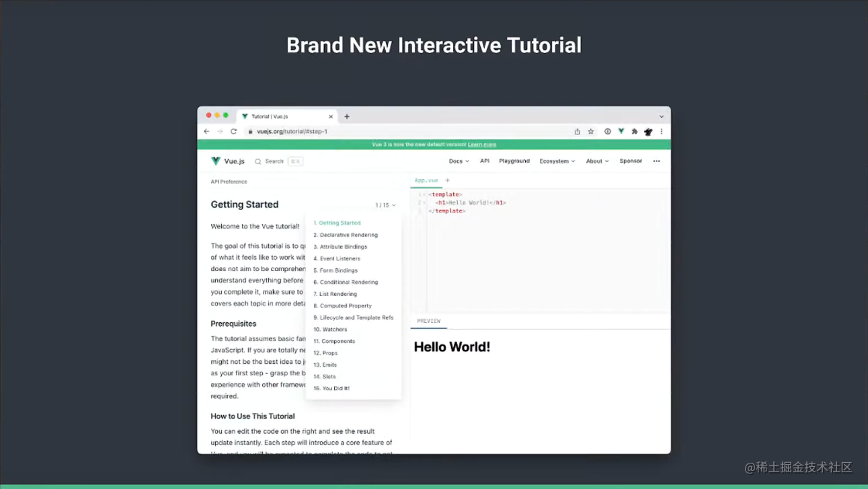The image size is (868, 489).
Task: Expand the Docs dropdown menu
Action: [459, 161]
